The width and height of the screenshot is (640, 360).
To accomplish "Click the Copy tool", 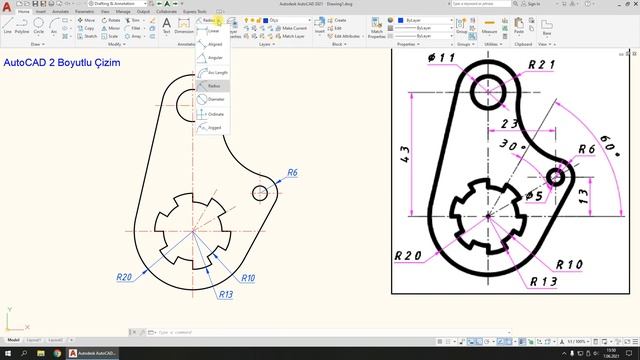I will coord(86,28).
